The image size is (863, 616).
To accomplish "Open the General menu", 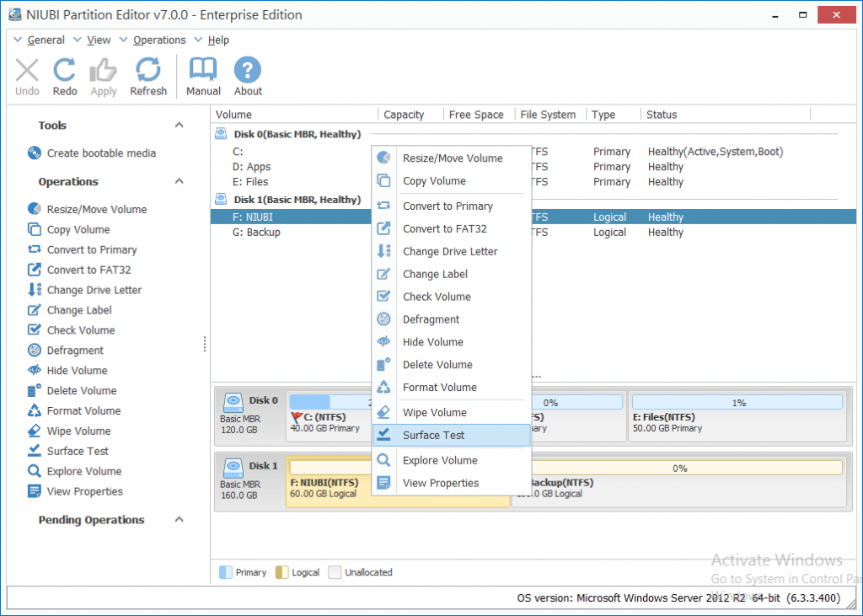I will (46, 40).
